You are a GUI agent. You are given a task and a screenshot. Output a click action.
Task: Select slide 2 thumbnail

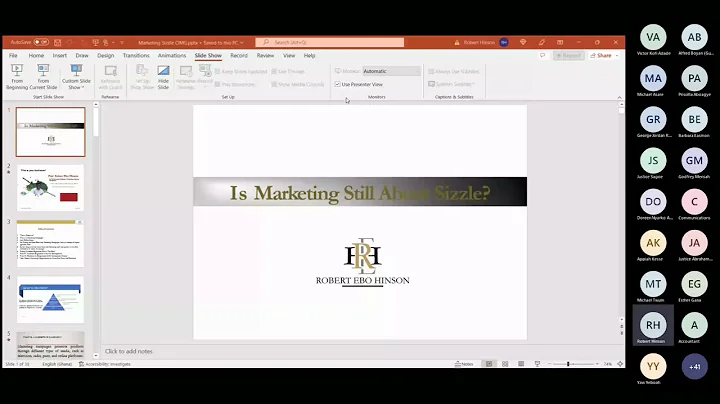[x=51, y=188]
